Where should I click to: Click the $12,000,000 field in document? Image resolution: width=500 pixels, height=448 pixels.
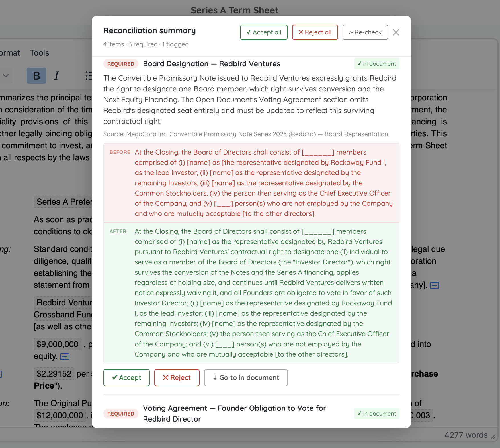(60, 415)
